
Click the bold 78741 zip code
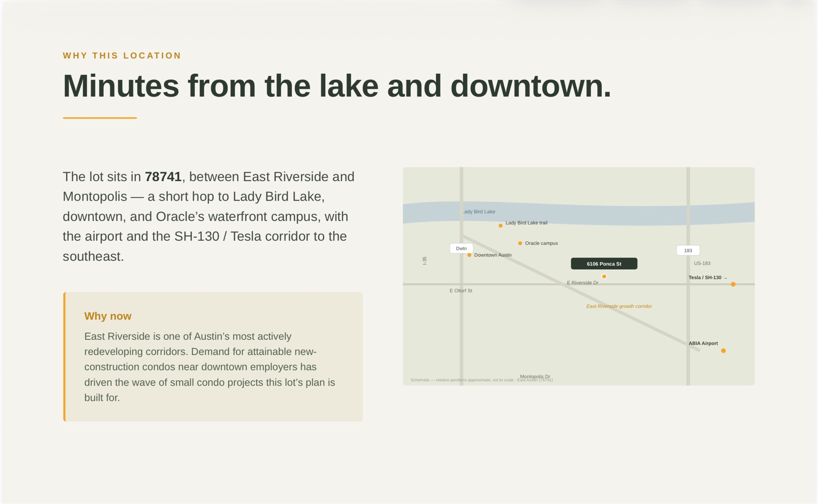click(163, 177)
